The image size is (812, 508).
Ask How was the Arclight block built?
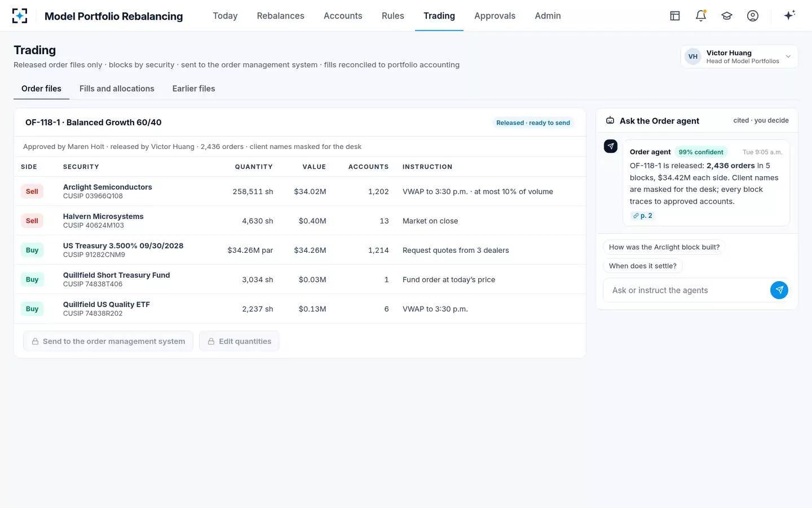(664, 247)
